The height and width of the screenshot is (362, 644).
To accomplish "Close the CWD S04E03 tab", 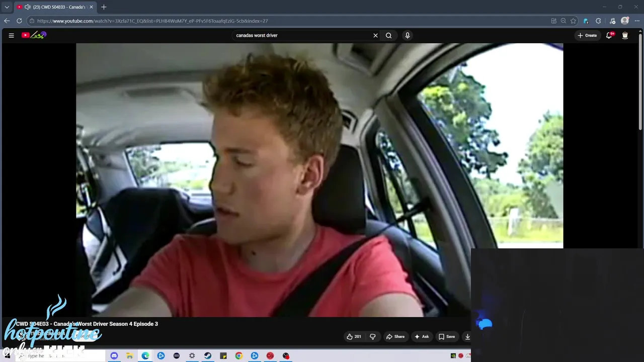I will click(x=91, y=7).
